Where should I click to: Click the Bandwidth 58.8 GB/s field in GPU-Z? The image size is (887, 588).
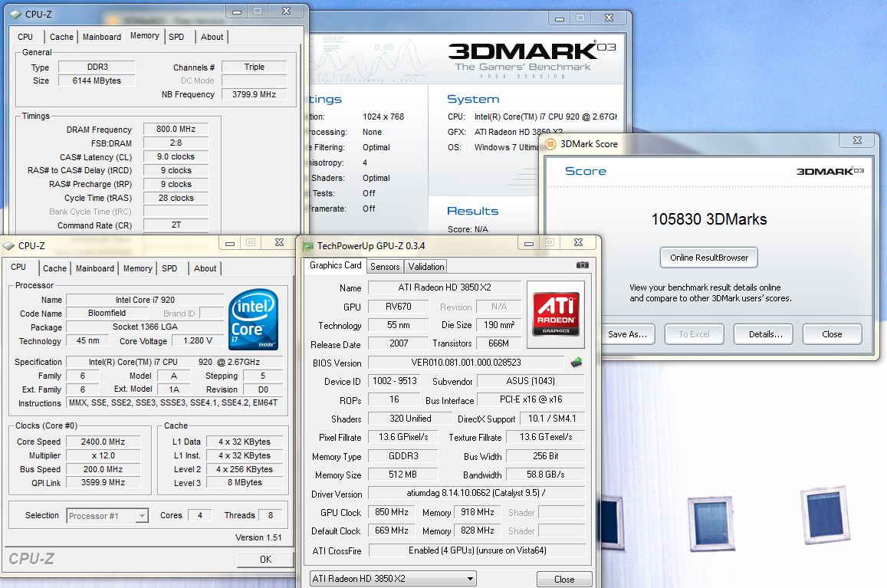point(545,475)
